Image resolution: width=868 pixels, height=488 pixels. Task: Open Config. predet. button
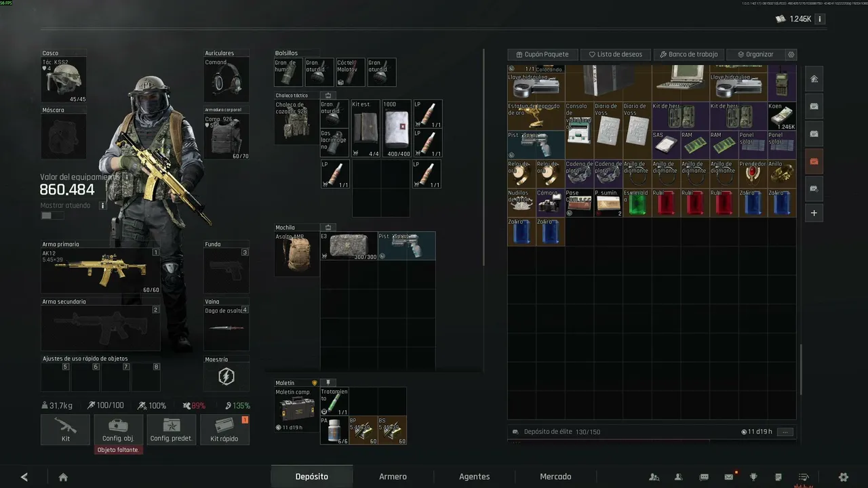[x=172, y=430]
